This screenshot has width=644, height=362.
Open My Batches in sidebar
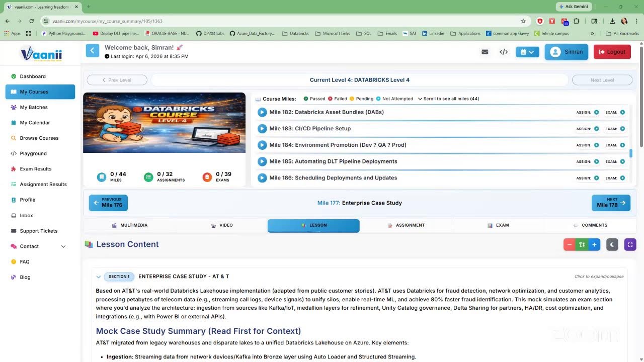pyautogui.click(x=34, y=107)
